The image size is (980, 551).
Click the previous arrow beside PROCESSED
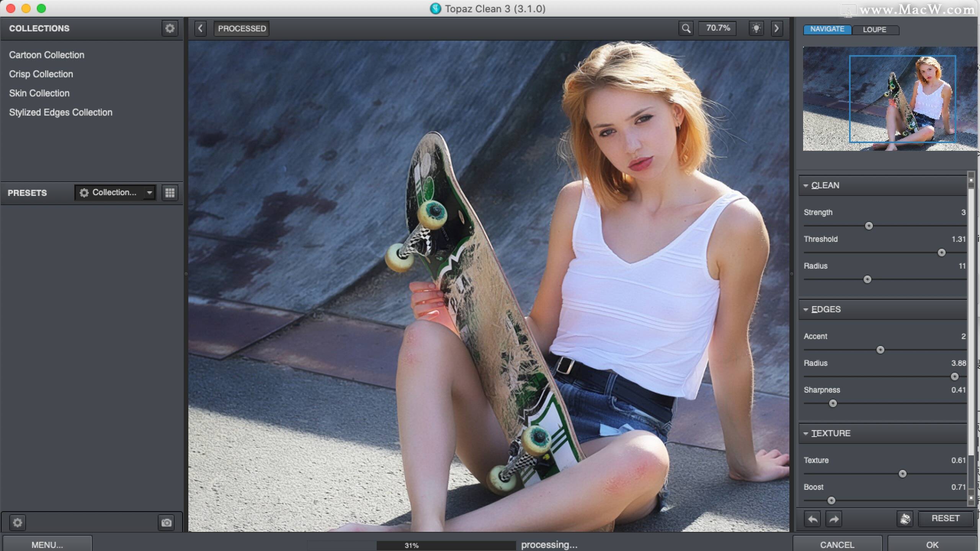tap(200, 28)
